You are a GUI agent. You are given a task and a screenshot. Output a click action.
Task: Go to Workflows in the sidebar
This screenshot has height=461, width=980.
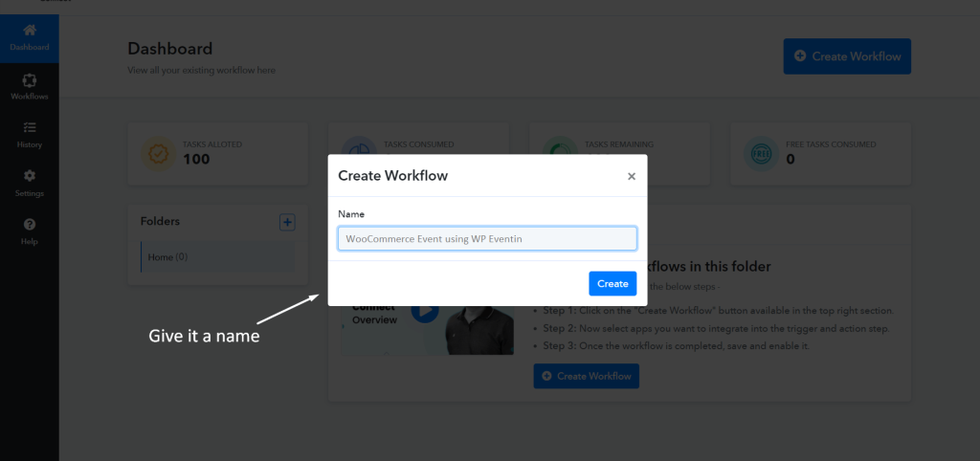pyautogui.click(x=30, y=87)
